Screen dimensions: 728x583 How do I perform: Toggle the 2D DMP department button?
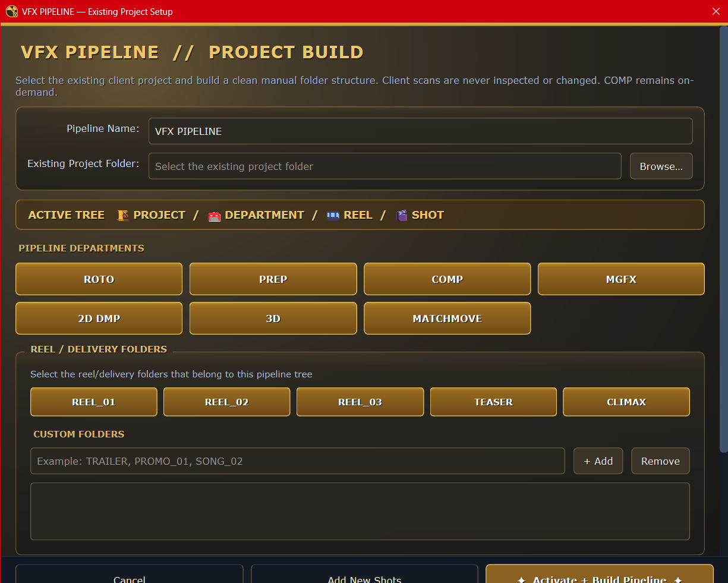point(99,318)
